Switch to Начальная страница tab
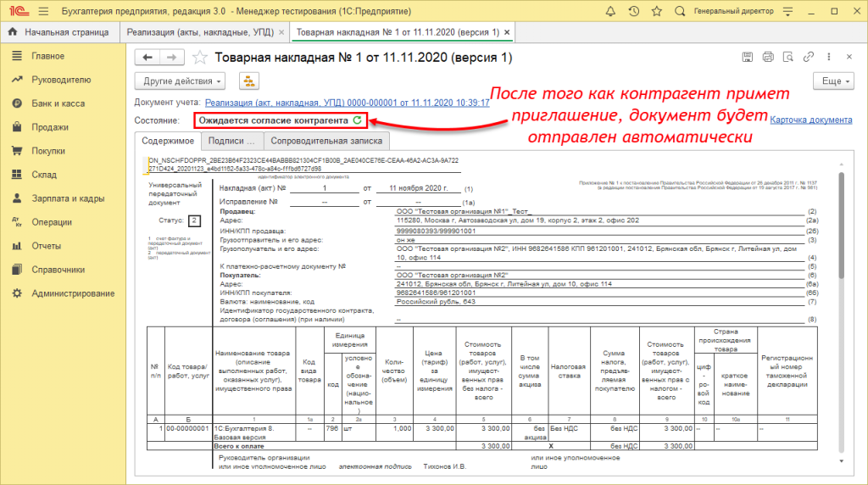Image resolution: width=868 pixels, height=485 pixels. point(60,32)
